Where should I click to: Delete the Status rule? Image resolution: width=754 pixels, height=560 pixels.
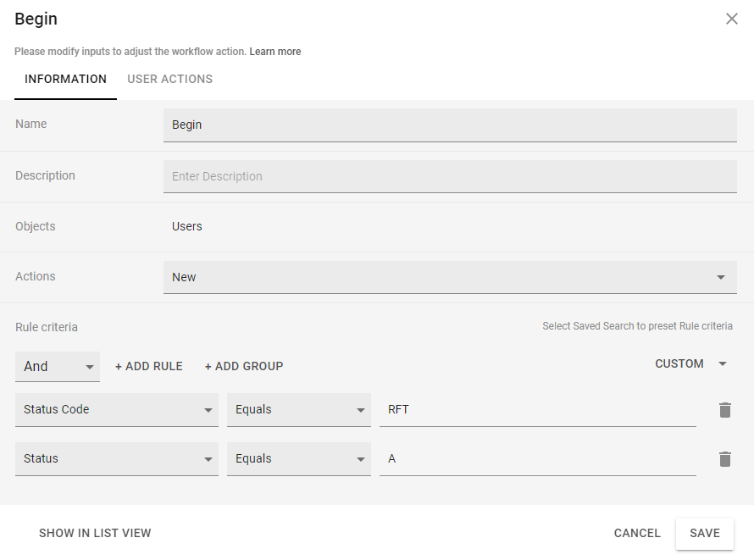[724, 458]
